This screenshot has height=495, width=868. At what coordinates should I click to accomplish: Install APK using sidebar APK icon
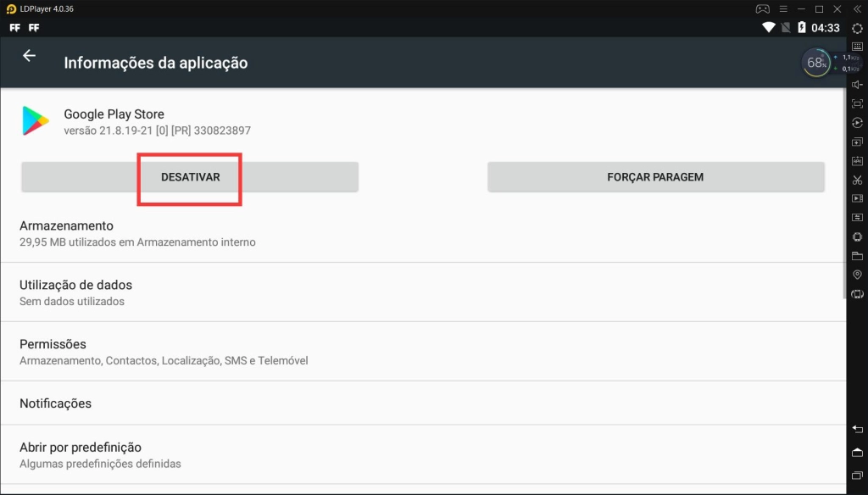click(x=857, y=161)
